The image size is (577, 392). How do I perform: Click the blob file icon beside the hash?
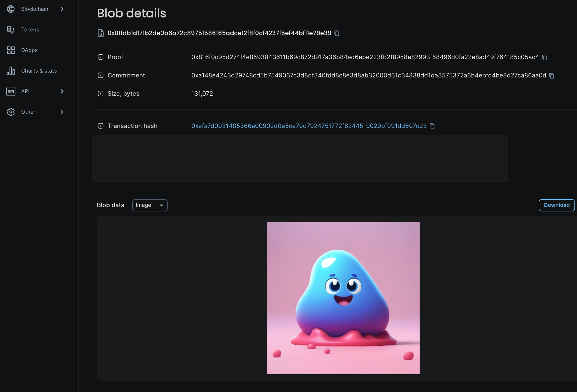[101, 33]
